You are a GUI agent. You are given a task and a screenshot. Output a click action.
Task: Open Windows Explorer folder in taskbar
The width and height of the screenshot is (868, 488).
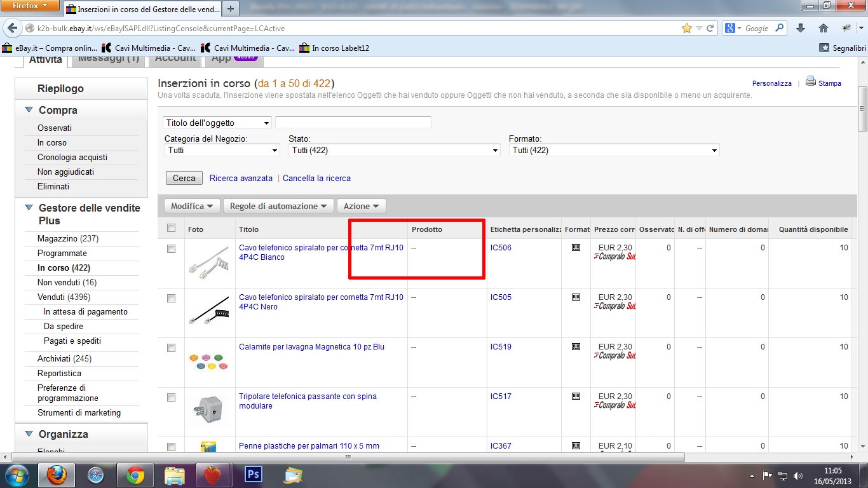pos(175,475)
